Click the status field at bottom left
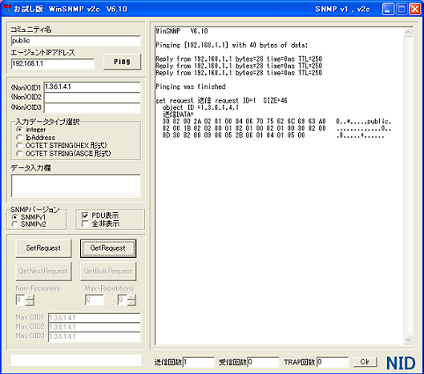424x374 pixels. click(76, 360)
